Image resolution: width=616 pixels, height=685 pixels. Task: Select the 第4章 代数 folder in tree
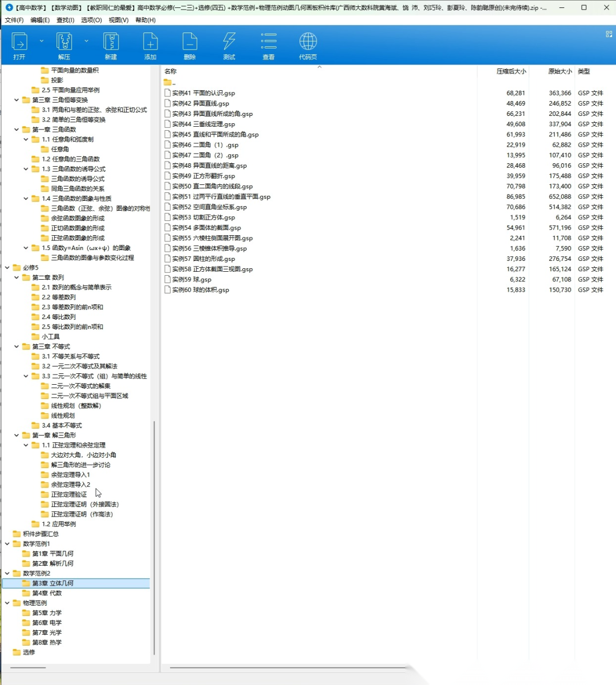(47, 593)
